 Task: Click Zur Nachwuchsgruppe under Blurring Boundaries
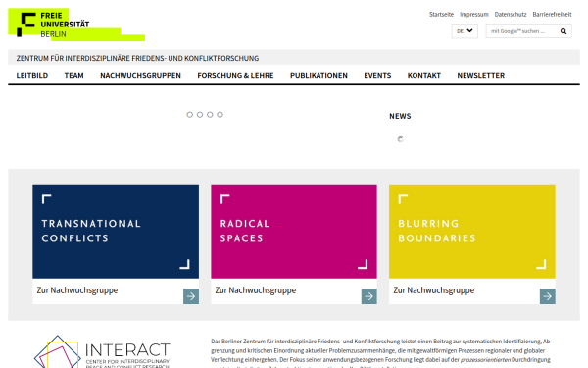[434, 290]
